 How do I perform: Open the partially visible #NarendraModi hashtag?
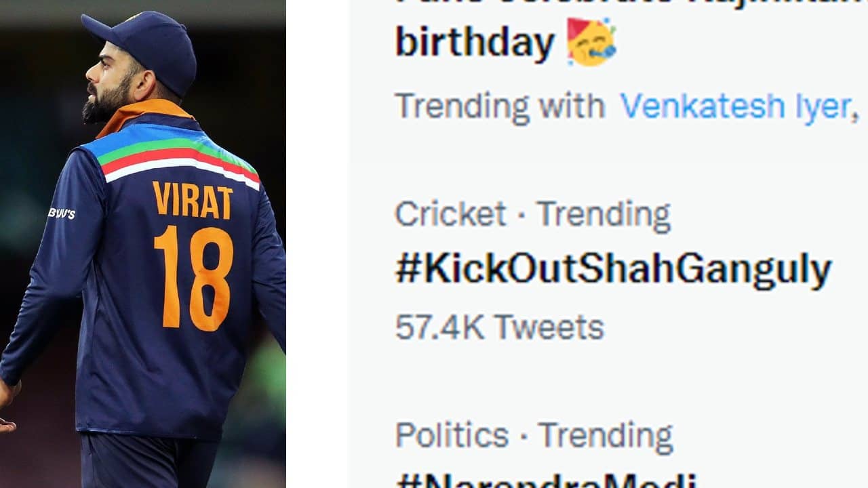(x=545, y=480)
